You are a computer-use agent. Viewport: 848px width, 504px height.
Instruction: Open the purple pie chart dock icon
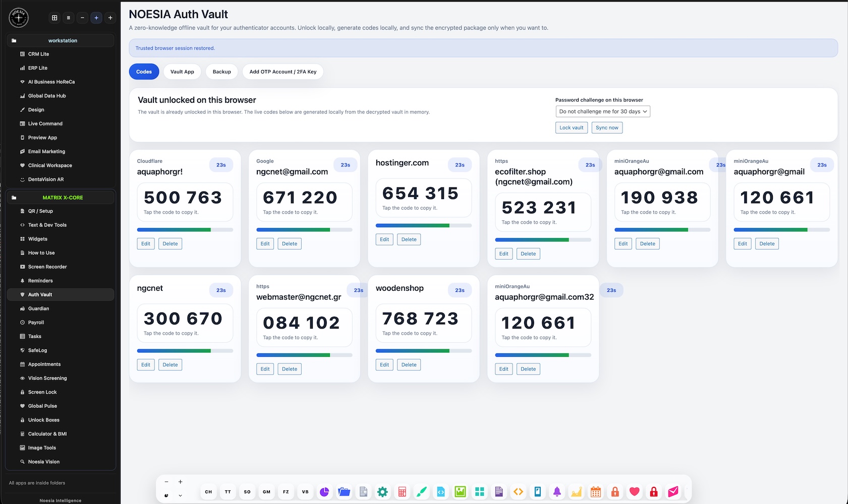click(324, 491)
